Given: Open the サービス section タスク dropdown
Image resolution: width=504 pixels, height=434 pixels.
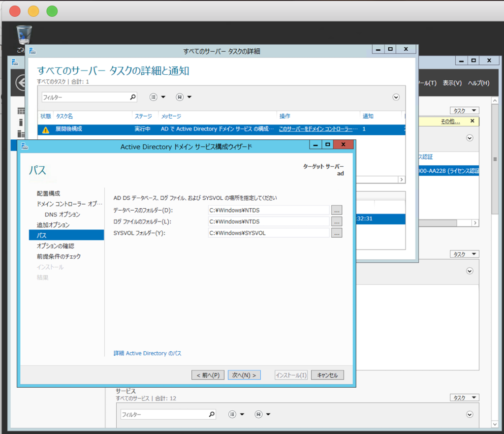Looking at the screenshot, I should click(x=465, y=398).
